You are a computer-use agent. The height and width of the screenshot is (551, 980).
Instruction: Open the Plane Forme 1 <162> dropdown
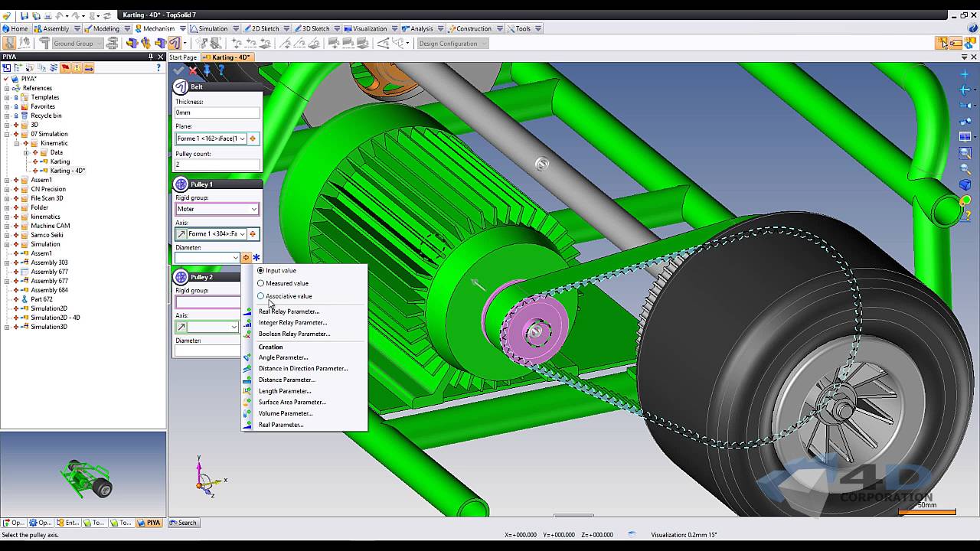[243, 139]
